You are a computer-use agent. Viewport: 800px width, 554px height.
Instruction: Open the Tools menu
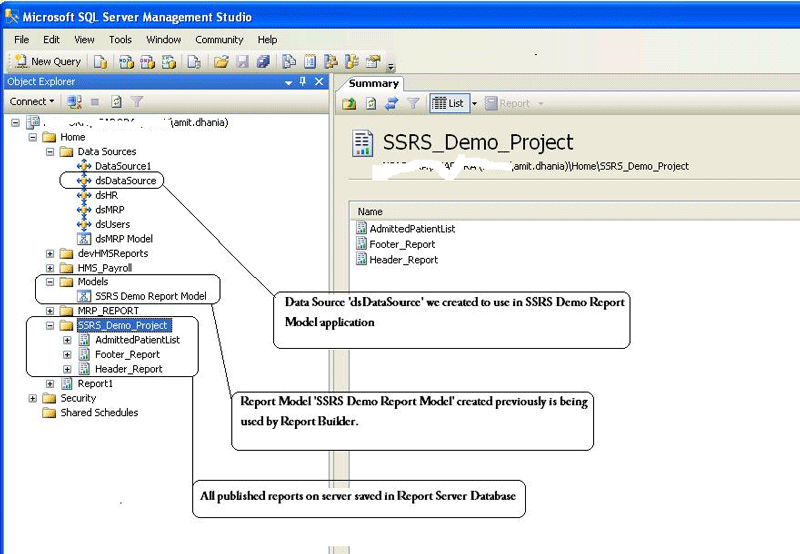(x=120, y=40)
